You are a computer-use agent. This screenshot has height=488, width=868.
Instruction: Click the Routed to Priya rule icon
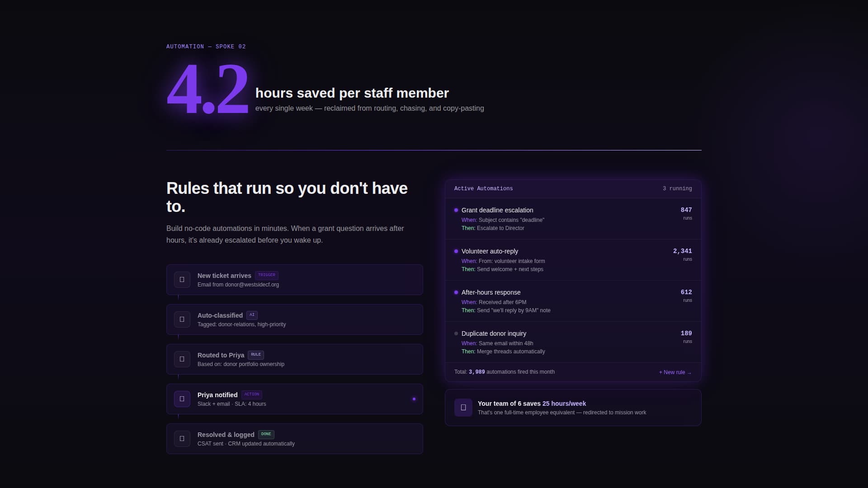click(182, 359)
